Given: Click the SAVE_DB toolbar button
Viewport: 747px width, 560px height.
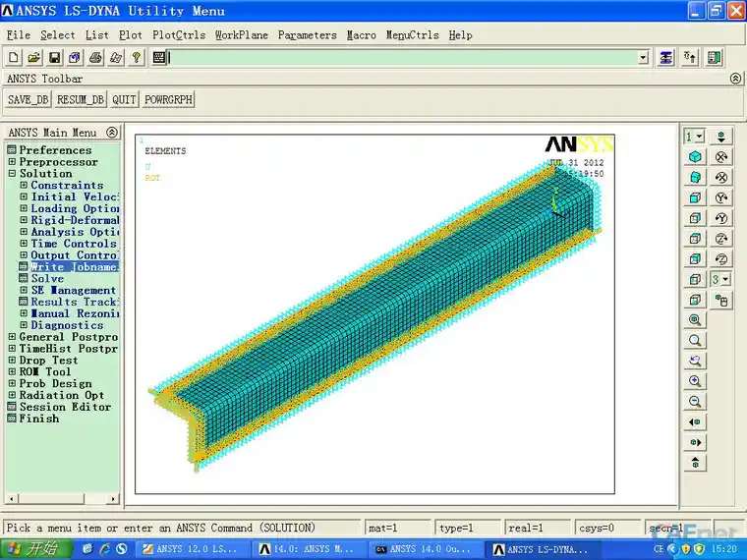Looking at the screenshot, I should click(29, 99).
